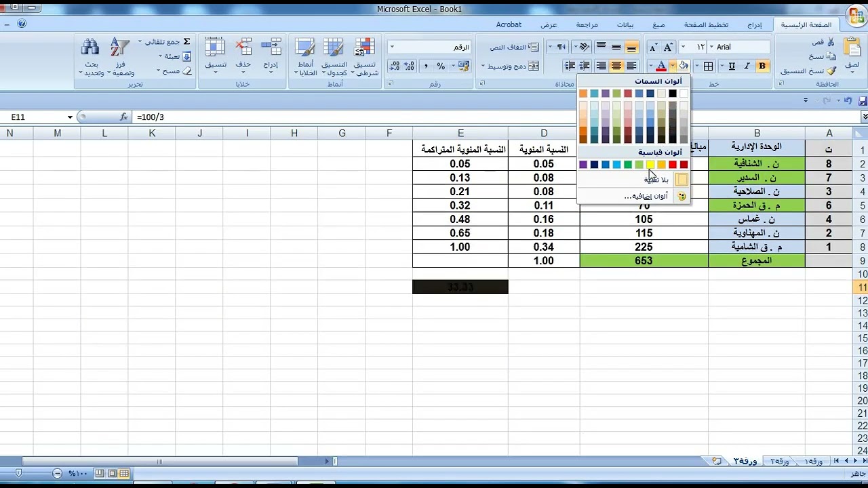Image resolution: width=868 pixels, height=488 pixels.
Task: Toggle Center horizontal alignment
Action: 616,66
